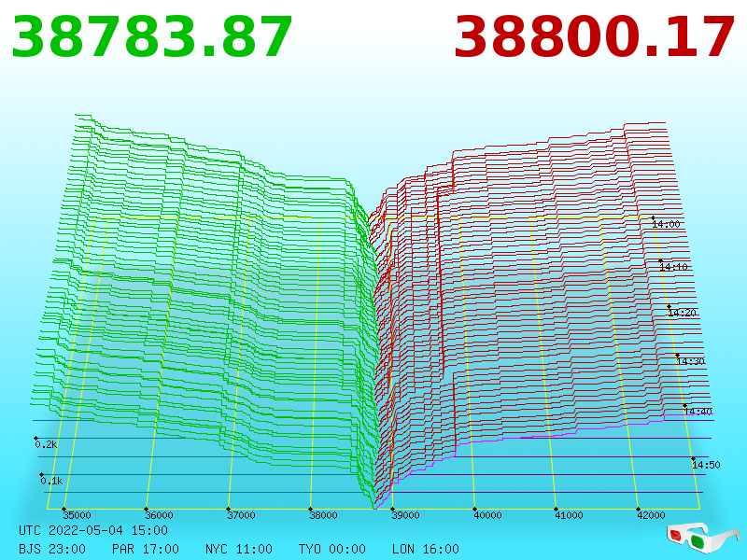Screen dimensions: 747x560
Task: Click the NYC 11:00 time
Action: (239, 549)
